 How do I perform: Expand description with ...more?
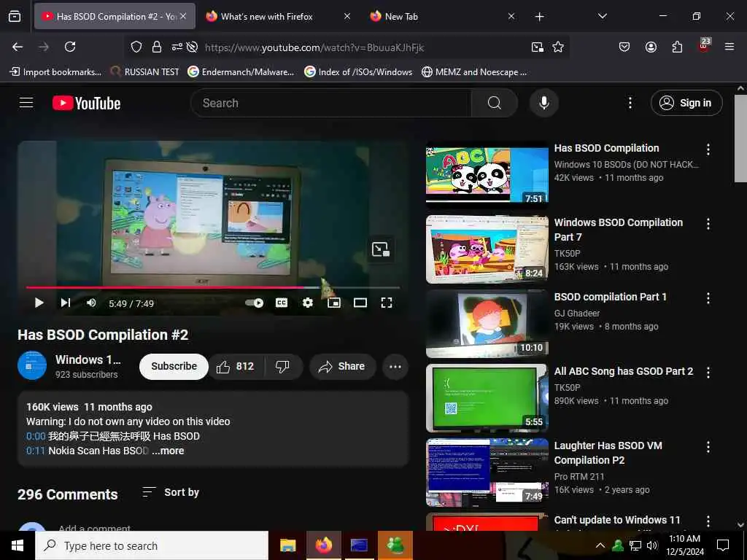click(168, 451)
